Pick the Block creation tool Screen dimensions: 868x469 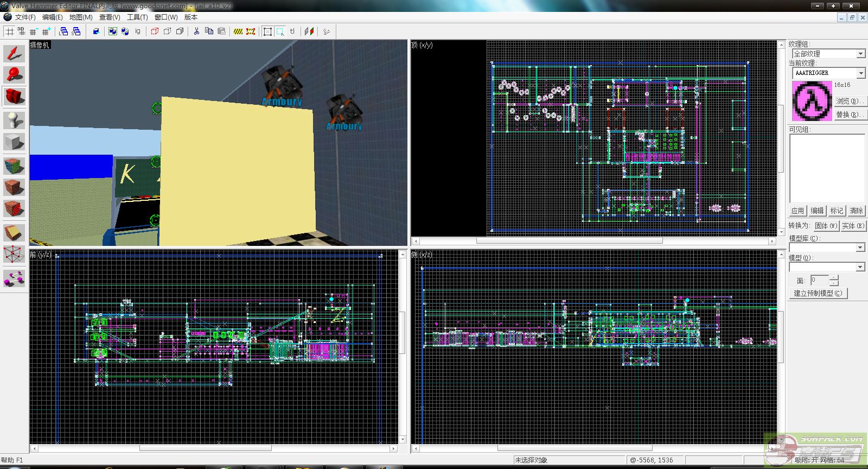14,142
